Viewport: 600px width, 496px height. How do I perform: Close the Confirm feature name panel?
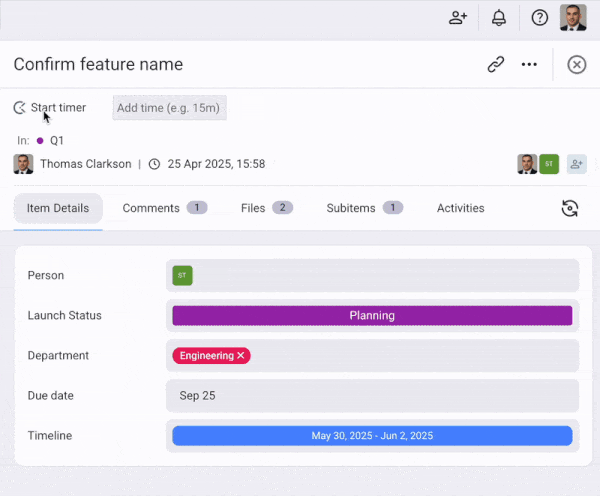pyautogui.click(x=577, y=64)
